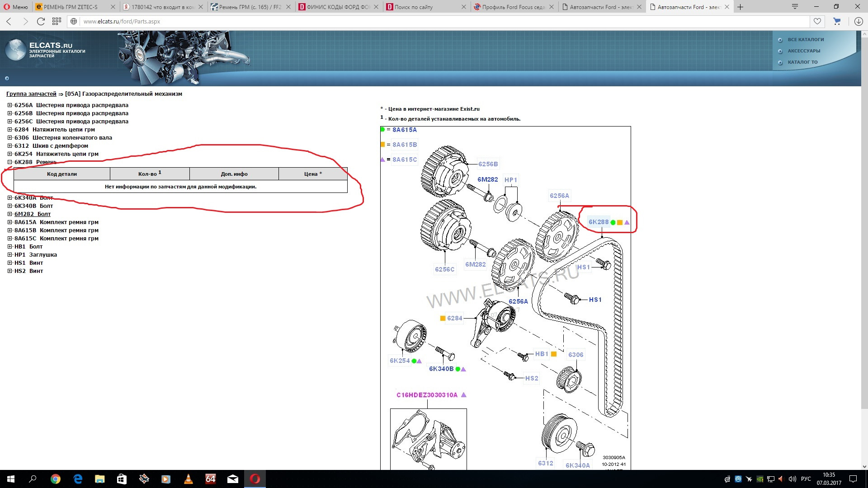This screenshot has height=488, width=868.
Task: Open 'АКСЕССУАРЫ' link
Action: [x=804, y=51]
